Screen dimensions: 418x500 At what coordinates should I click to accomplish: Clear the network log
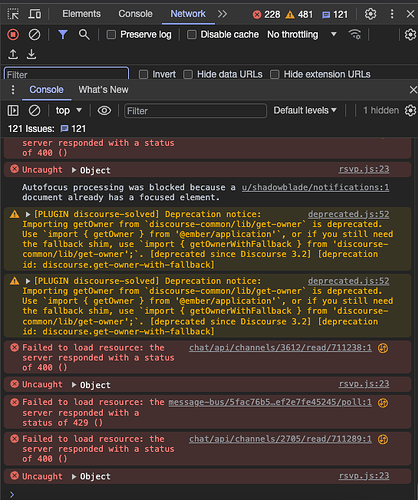[34, 35]
